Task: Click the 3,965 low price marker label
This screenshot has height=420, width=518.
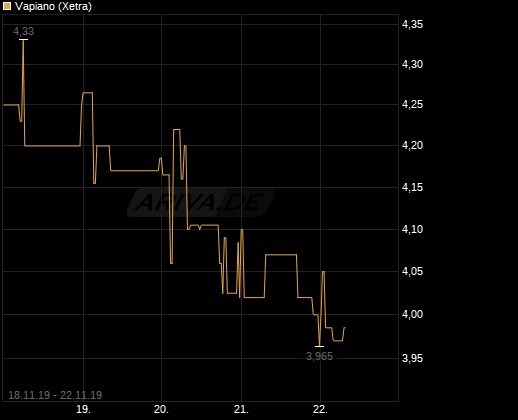Action: (x=319, y=356)
